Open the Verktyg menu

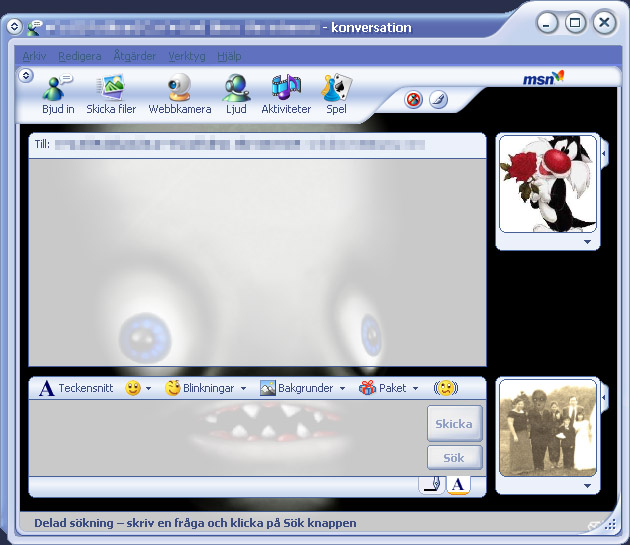click(x=186, y=56)
